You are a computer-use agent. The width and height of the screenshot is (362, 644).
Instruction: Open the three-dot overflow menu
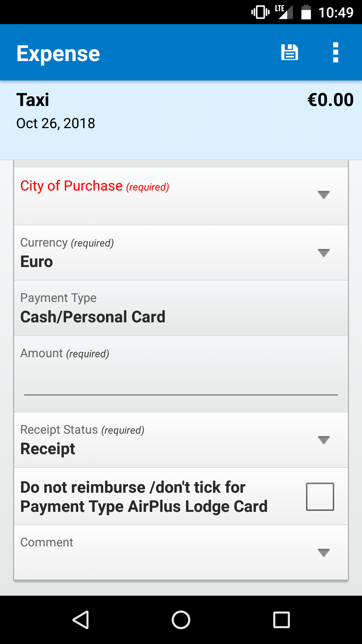[336, 53]
